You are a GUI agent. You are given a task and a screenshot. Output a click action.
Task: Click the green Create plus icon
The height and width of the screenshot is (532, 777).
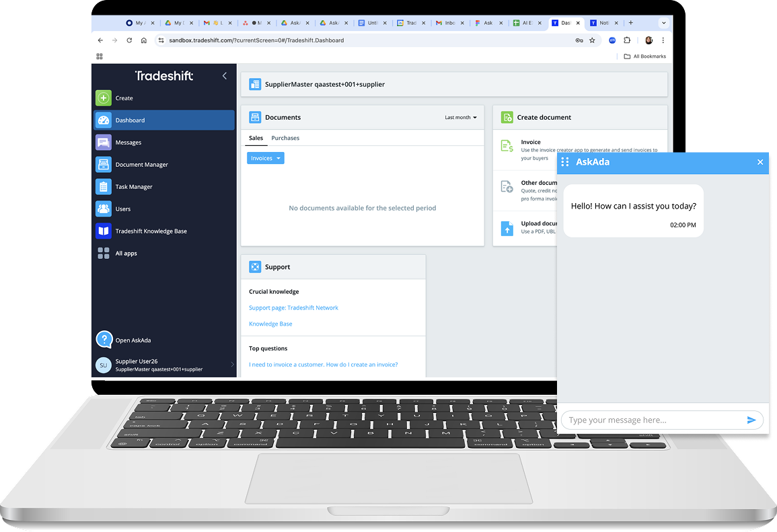point(104,98)
